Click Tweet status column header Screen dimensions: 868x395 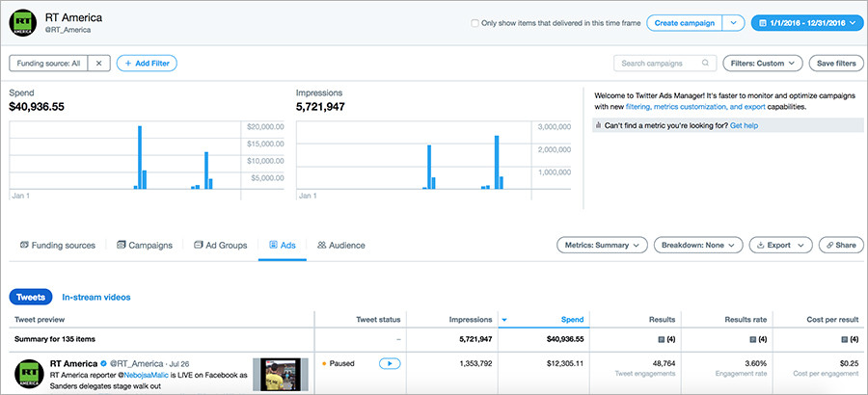[379, 319]
